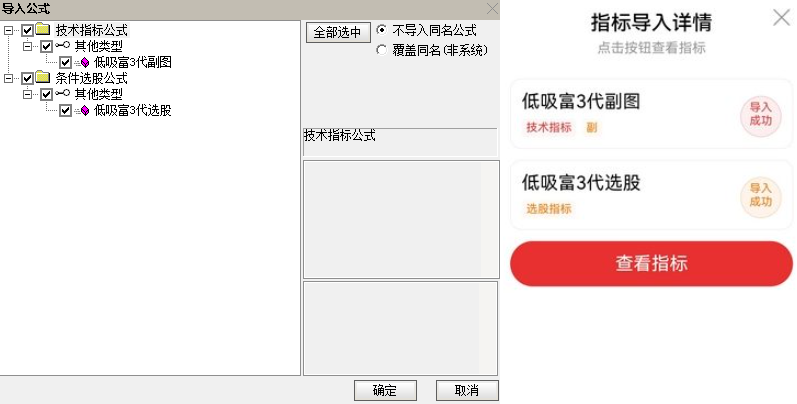Select the magenta formula icon for 低吸富3代选股
The image size is (797, 404).
pos(84,110)
